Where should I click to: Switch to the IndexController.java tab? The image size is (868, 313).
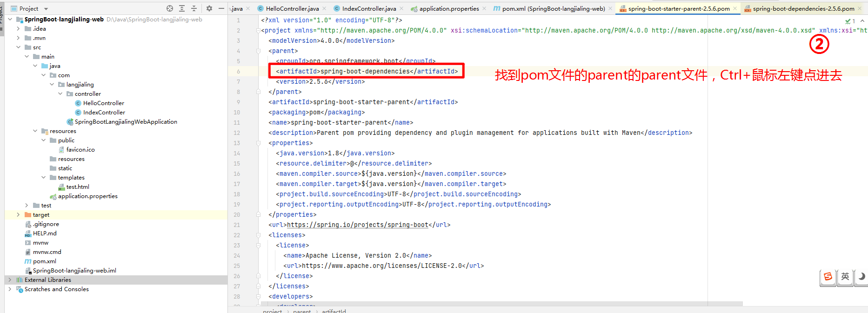[369, 8]
